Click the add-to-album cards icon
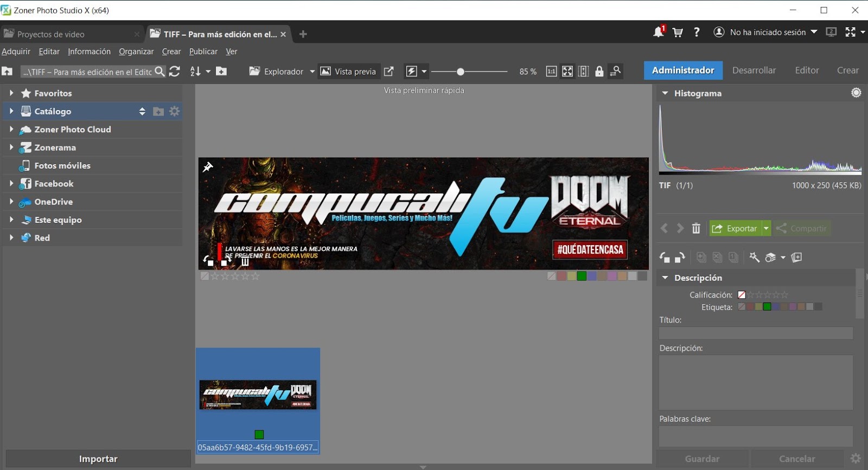This screenshot has height=470, width=868. tap(796, 257)
